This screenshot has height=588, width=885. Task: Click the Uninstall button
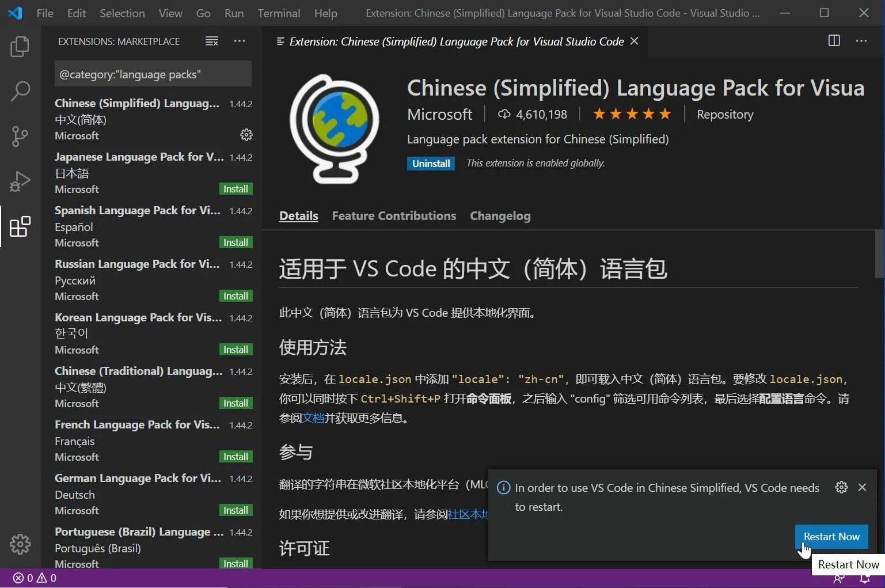(x=431, y=164)
